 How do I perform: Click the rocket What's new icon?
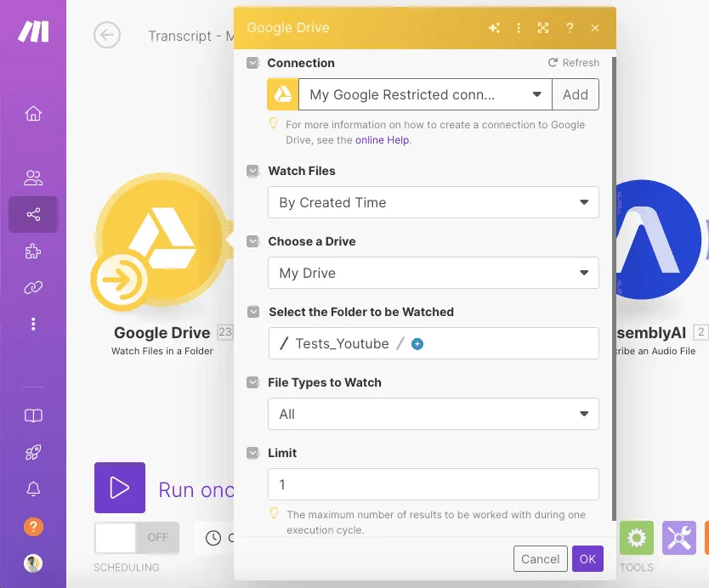tap(33, 452)
